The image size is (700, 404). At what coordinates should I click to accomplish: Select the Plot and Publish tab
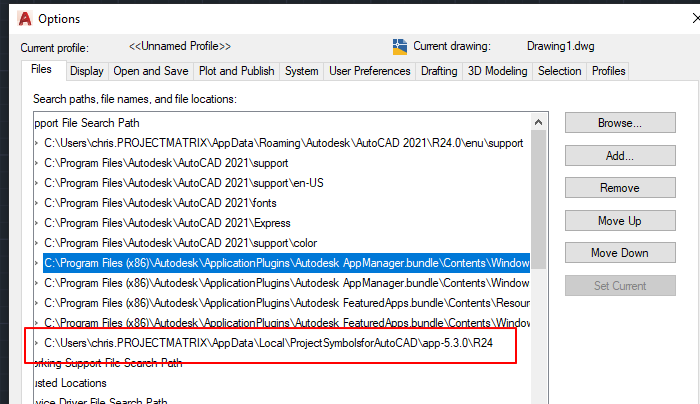[237, 71]
